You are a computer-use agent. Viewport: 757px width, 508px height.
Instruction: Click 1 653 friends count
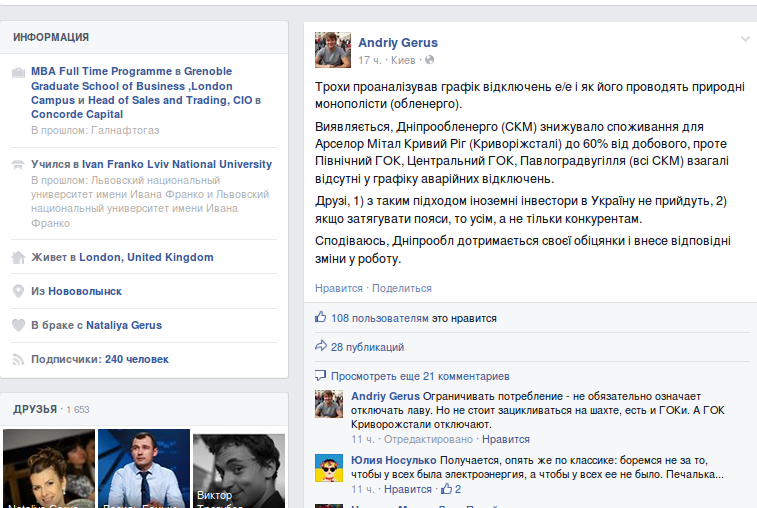click(x=78, y=409)
